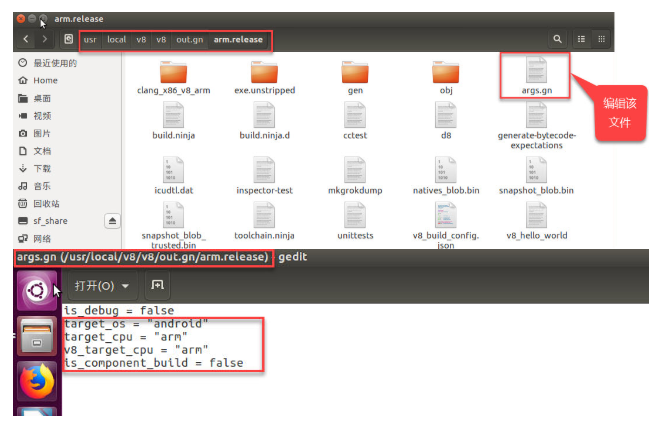Select the d8 file
665x421 pixels.
pyautogui.click(x=446, y=121)
